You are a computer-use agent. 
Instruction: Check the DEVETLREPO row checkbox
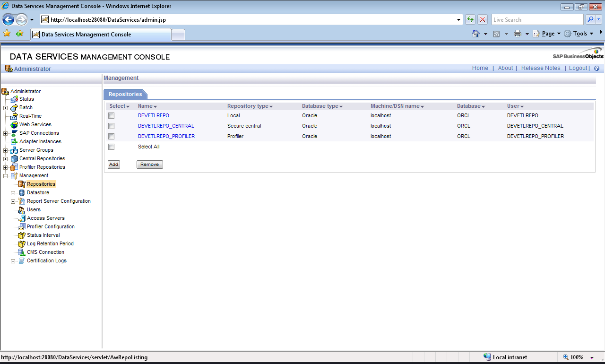[112, 116]
